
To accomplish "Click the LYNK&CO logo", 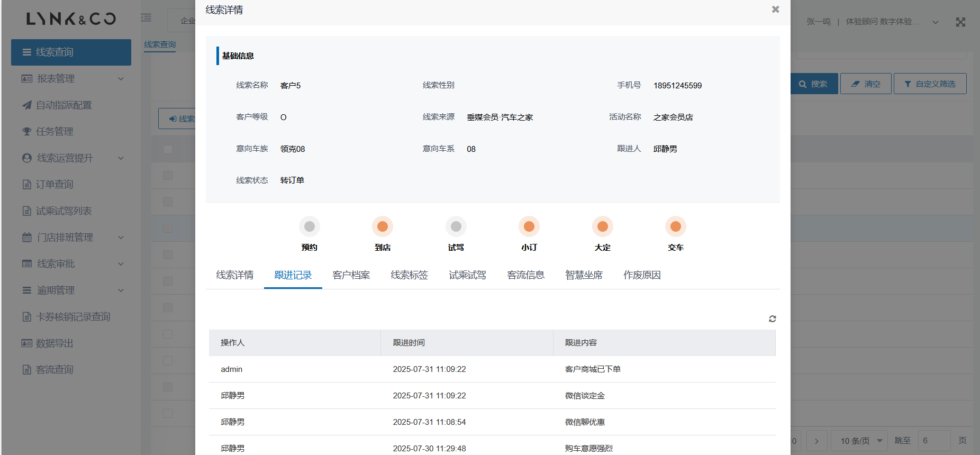I will 71,19.
